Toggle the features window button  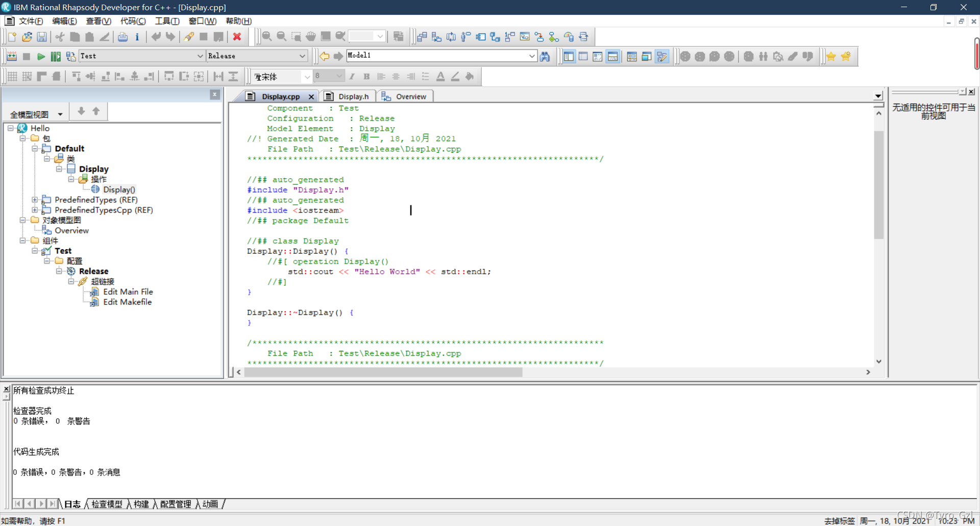pos(583,56)
